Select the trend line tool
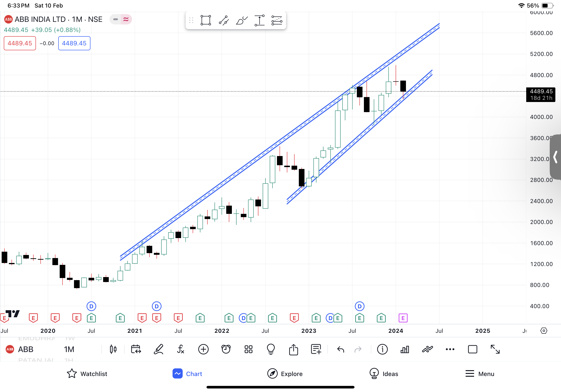 click(x=224, y=20)
